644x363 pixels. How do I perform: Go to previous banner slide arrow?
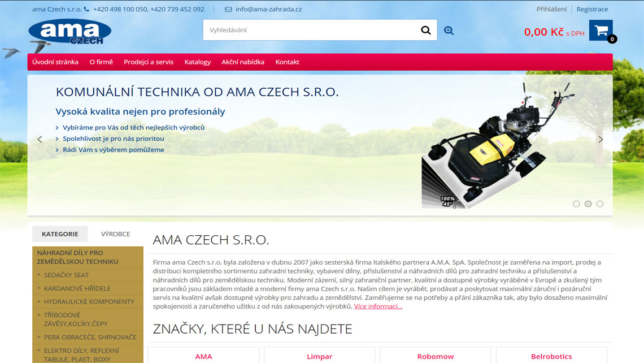pyautogui.click(x=40, y=139)
